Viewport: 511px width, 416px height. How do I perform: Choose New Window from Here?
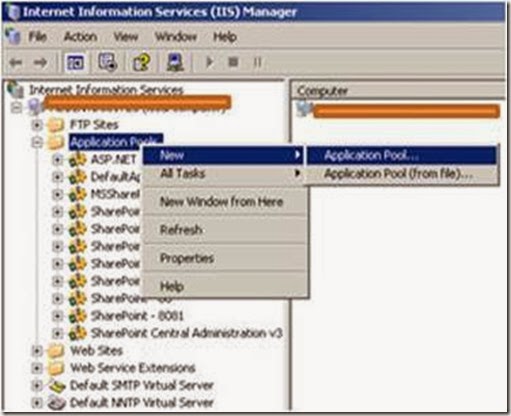click(223, 202)
